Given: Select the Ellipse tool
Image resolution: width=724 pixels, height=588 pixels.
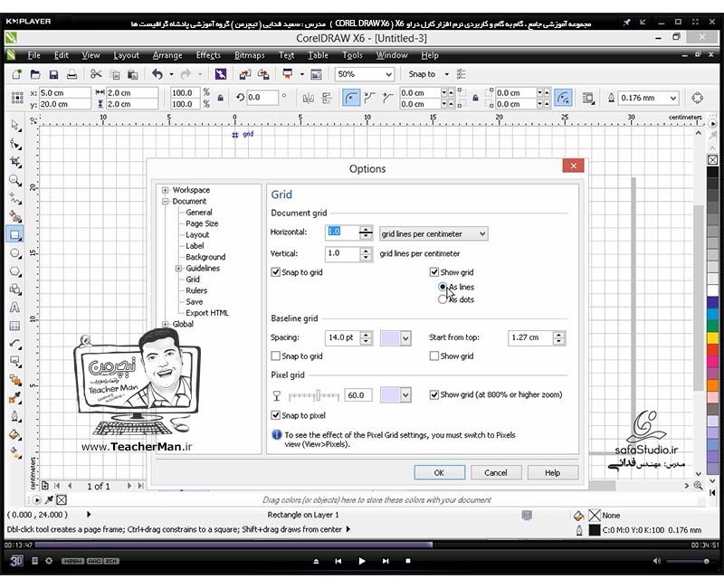Looking at the screenshot, I should pos(15,253).
